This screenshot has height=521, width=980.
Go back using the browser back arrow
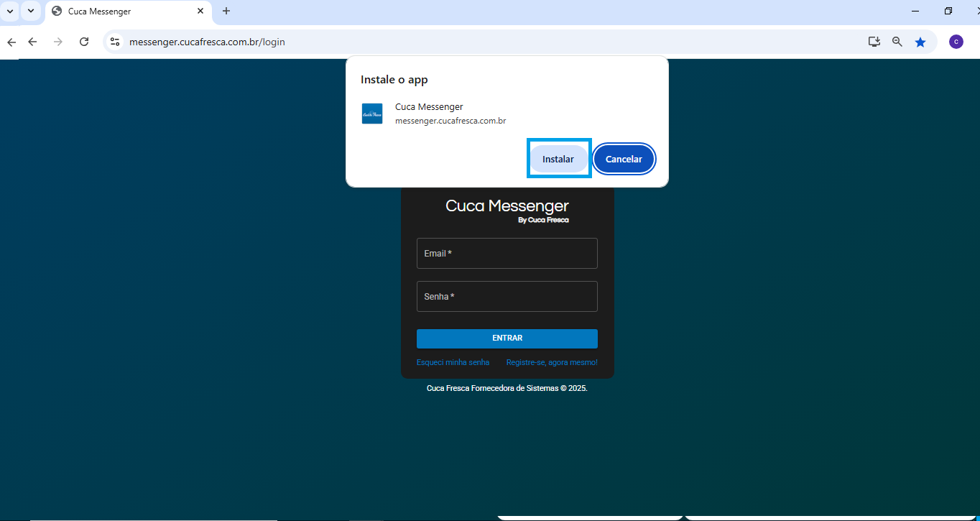(x=32, y=42)
